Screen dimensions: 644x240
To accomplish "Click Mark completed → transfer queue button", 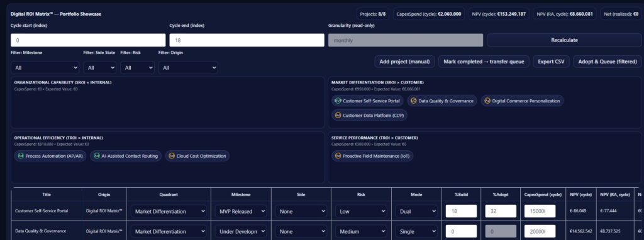I will tap(484, 62).
